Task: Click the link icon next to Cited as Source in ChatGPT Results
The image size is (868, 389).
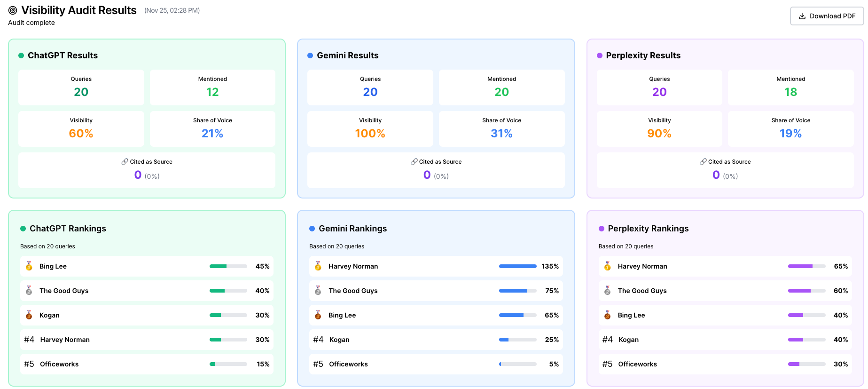Action: (125, 162)
